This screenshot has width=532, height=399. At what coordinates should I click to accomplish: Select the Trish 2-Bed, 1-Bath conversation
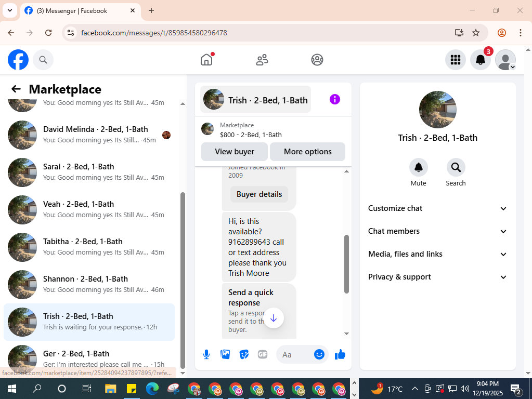(89, 322)
